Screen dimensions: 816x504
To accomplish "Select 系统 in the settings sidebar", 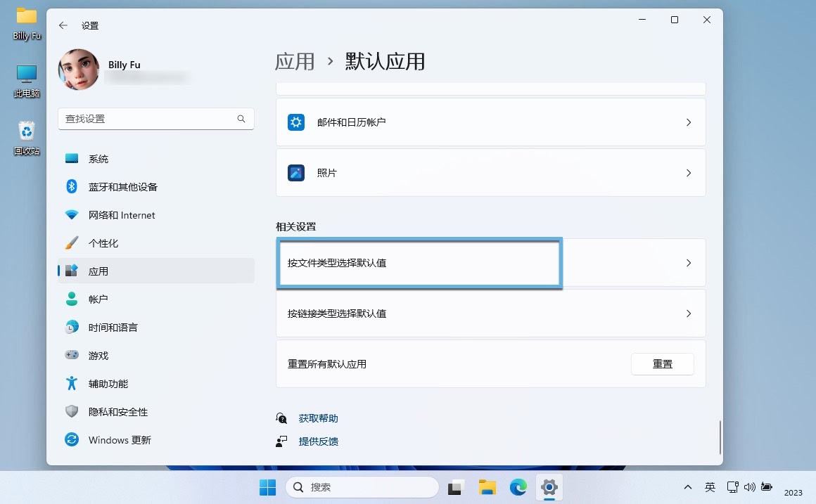I will point(98,159).
